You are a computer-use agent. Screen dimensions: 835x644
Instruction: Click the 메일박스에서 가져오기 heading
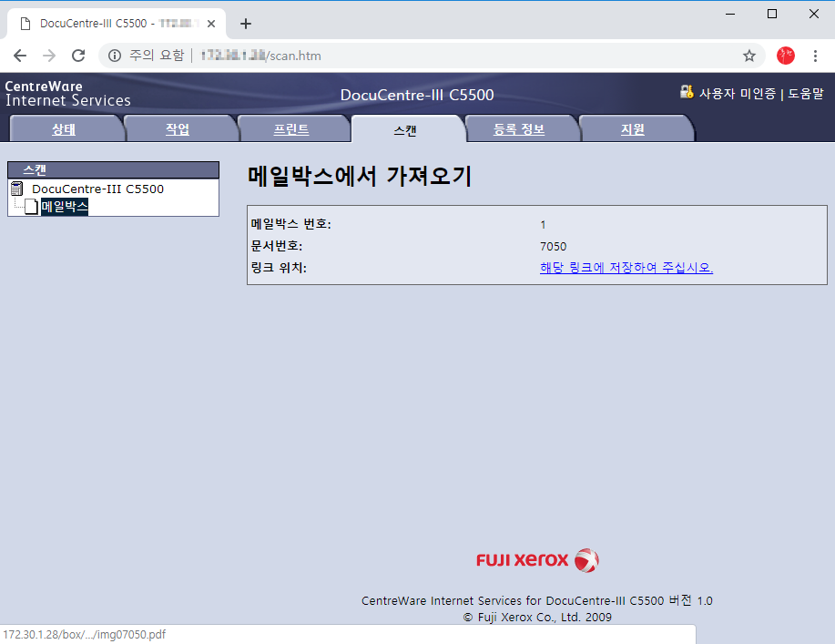[360, 176]
